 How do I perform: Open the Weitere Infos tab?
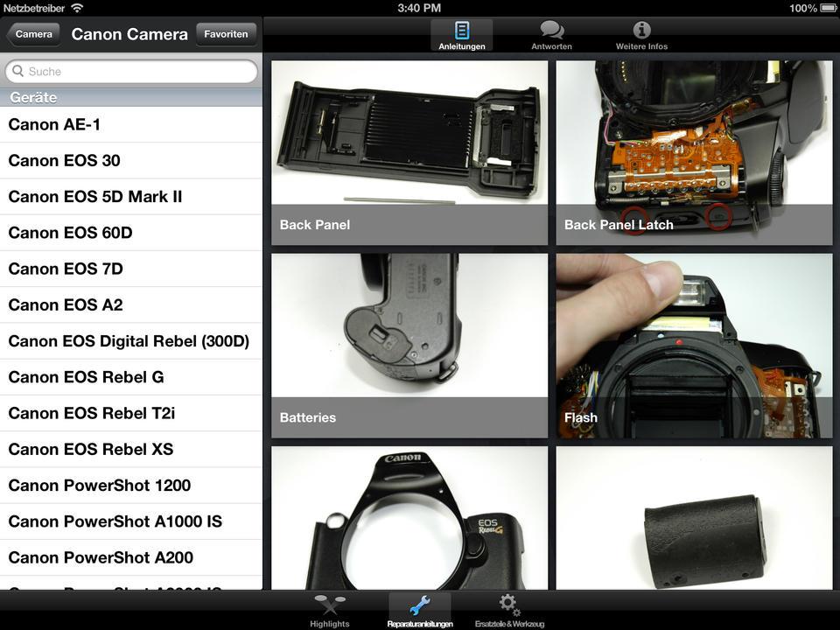tap(641, 35)
